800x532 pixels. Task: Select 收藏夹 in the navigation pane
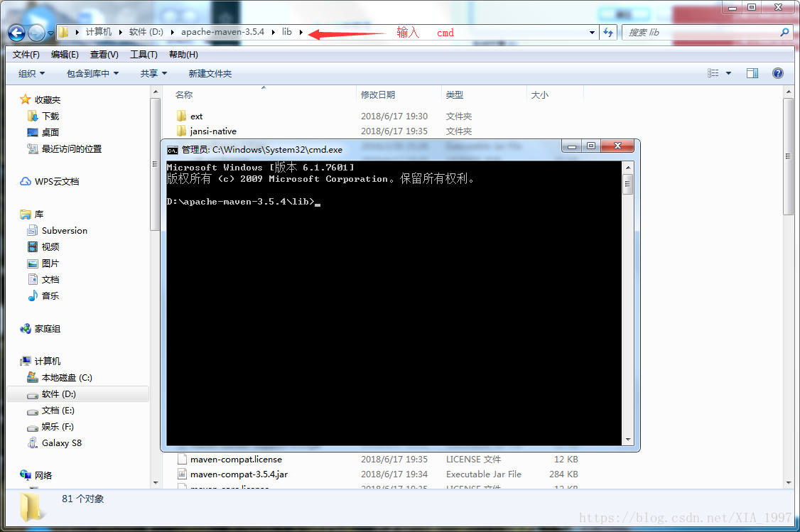pyautogui.click(x=47, y=100)
